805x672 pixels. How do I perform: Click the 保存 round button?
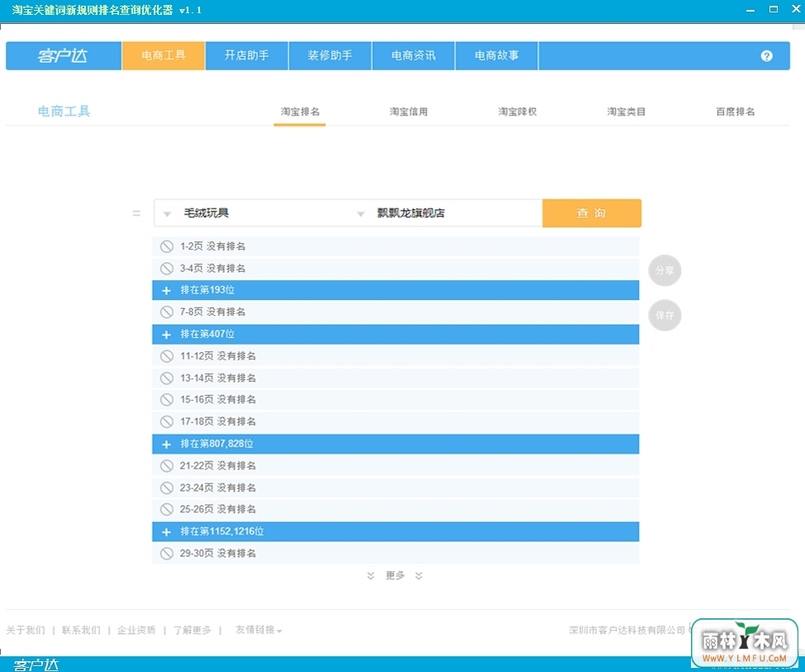tap(664, 315)
